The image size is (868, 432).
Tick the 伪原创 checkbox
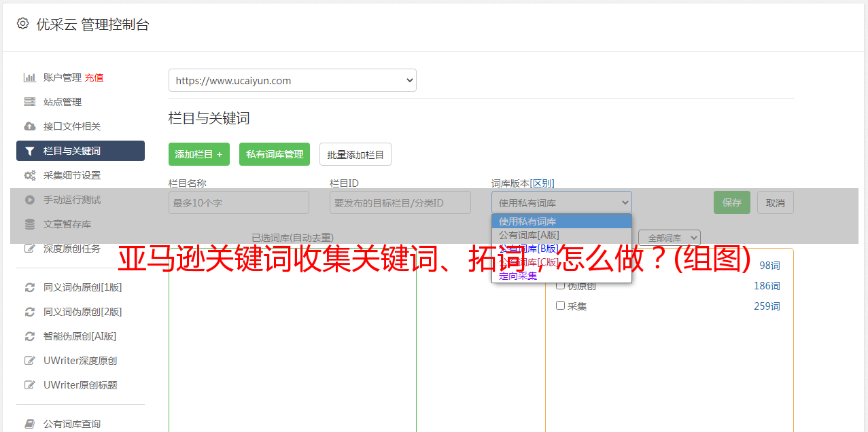coord(561,285)
